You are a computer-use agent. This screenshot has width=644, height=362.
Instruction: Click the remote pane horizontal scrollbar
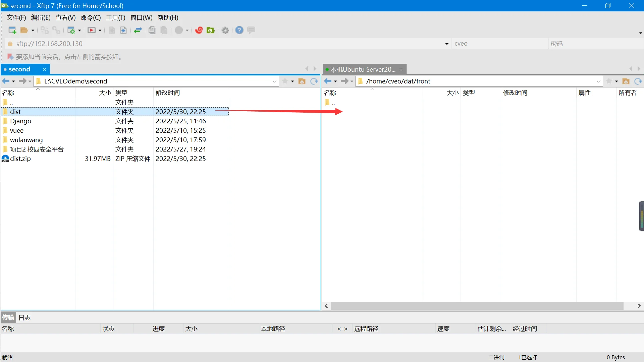(x=476, y=306)
